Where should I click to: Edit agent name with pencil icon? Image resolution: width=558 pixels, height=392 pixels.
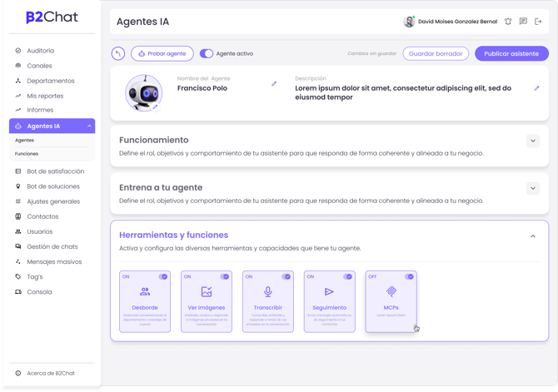(274, 84)
